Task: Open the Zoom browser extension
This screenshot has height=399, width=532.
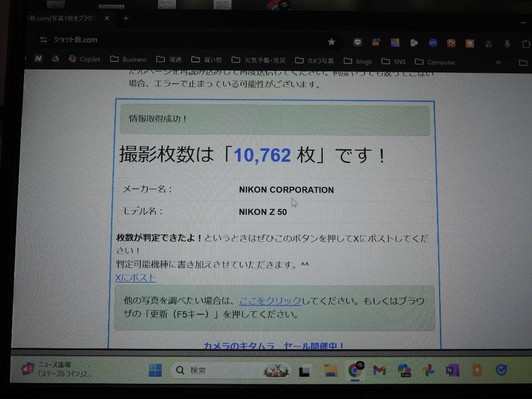Action: (x=432, y=43)
